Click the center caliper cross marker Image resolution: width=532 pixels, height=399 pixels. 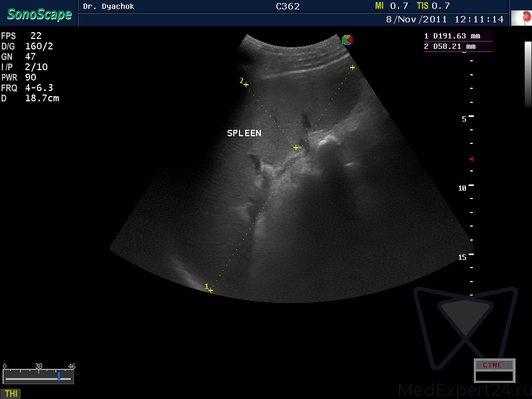click(x=296, y=148)
